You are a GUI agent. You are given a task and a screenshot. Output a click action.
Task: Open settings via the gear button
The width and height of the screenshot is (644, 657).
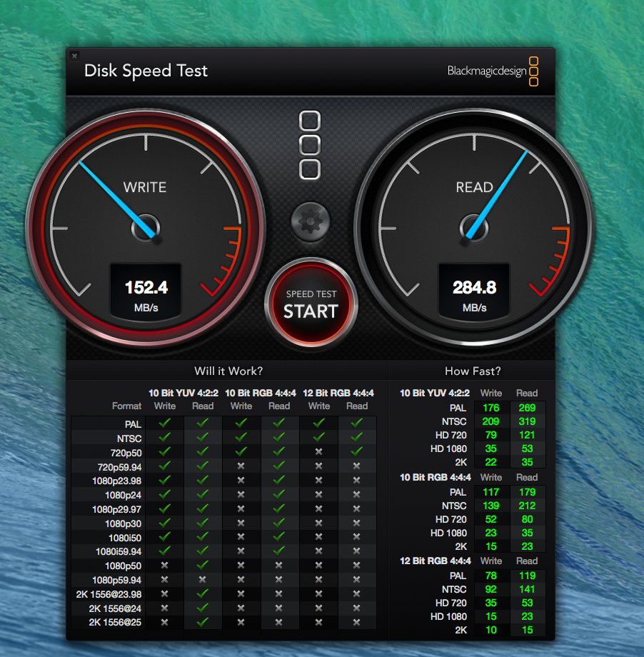click(311, 221)
